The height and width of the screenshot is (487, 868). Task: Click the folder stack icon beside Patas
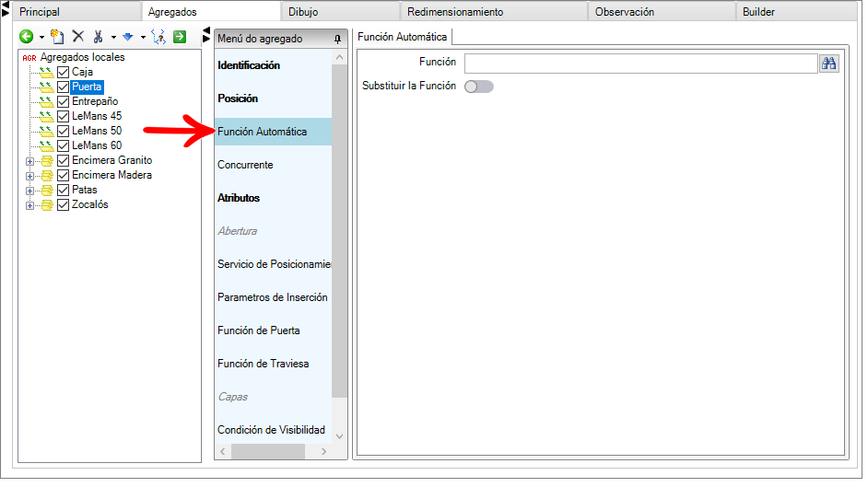pyautogui.click(x=47, y=191)
